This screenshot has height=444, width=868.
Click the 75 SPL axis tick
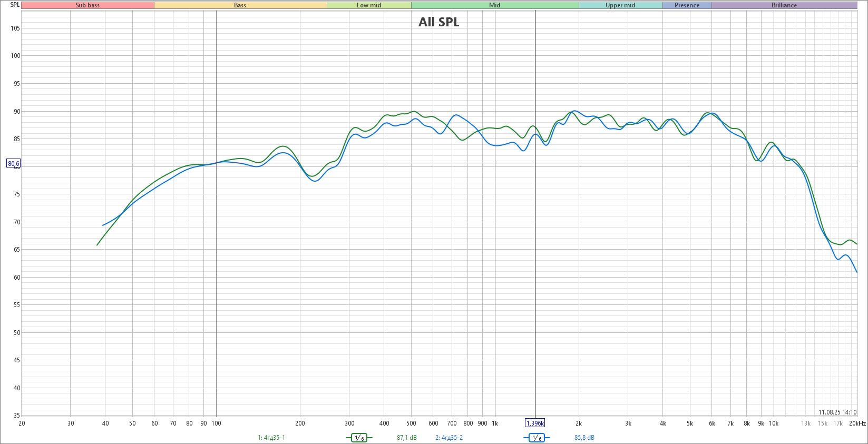click(17, 194)
